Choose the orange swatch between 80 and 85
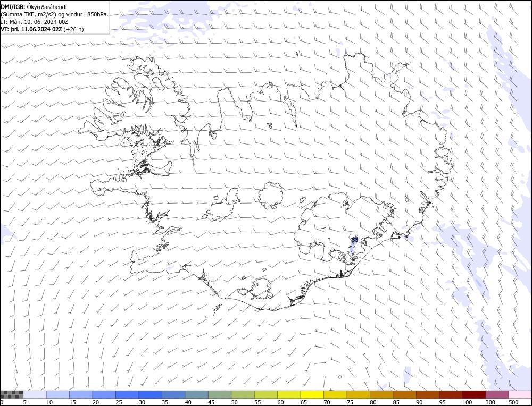 381,394
